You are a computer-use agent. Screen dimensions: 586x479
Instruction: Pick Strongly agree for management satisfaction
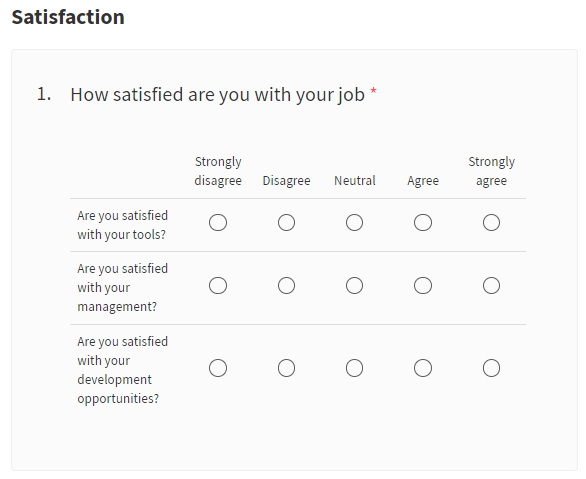point(491,286)
